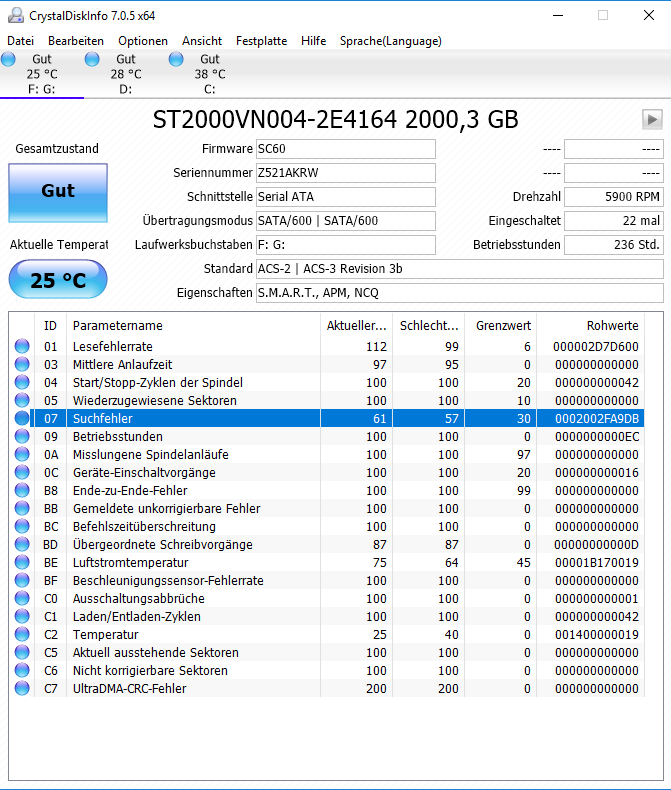Click status icon of Ende-zu-Ende-Fehler row
This screenshot has width=671, height=790.
pos(22,490)
